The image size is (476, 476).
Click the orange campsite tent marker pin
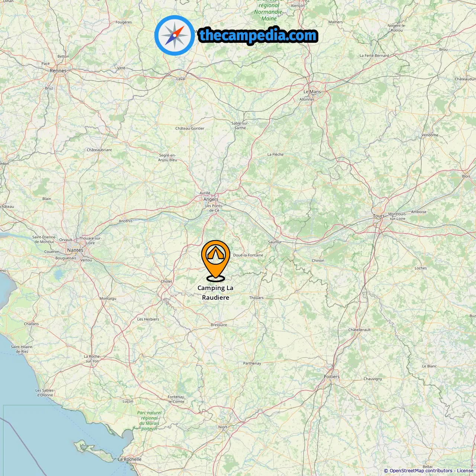(x=216, y=260)
